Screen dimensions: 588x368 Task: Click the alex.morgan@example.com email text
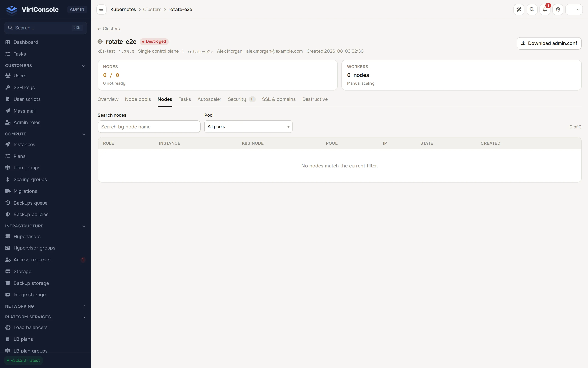coord(274,51)
